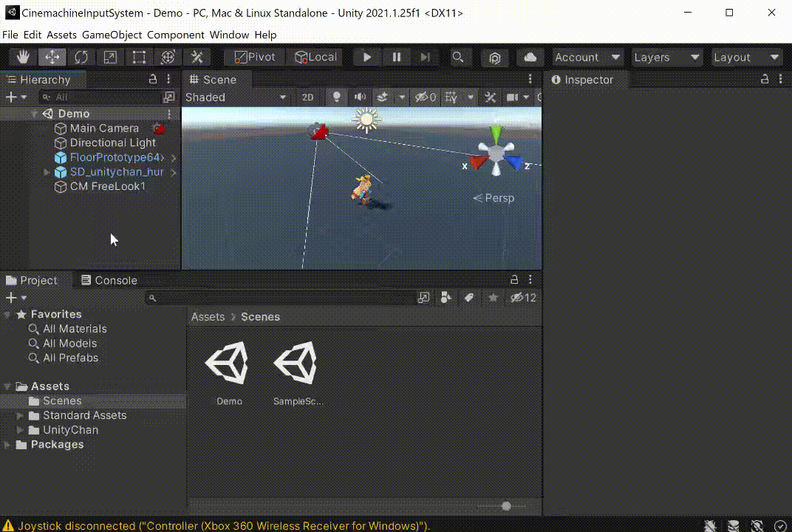Select the Transform tool
The image size is (792, 532).
click(168, 57)
